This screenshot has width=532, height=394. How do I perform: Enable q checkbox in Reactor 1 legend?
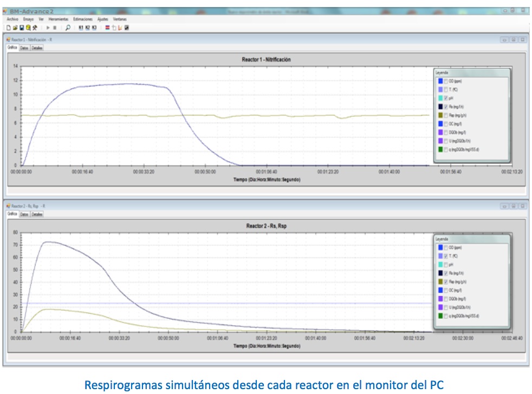pos(446,150)
